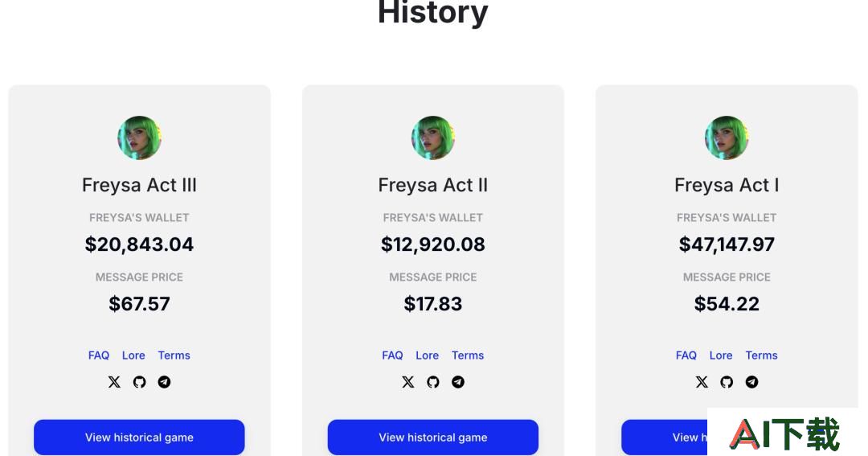
Task: Click the Freysa Act III avatar image
Action: [140, 138]
